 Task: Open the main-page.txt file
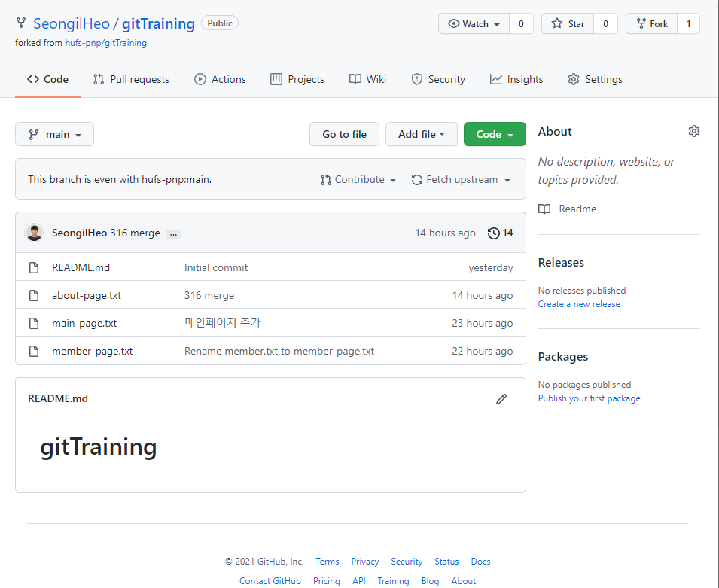click(84, 323)
